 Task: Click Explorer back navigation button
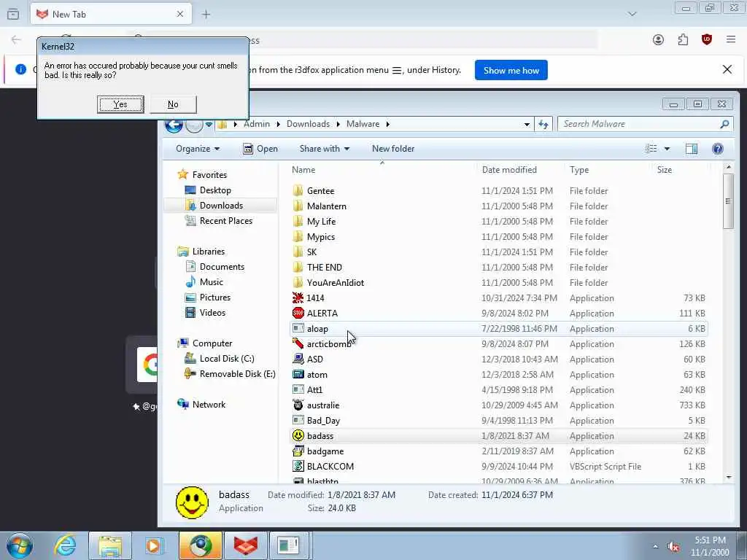pyautogui.click(x=174, y=125)
